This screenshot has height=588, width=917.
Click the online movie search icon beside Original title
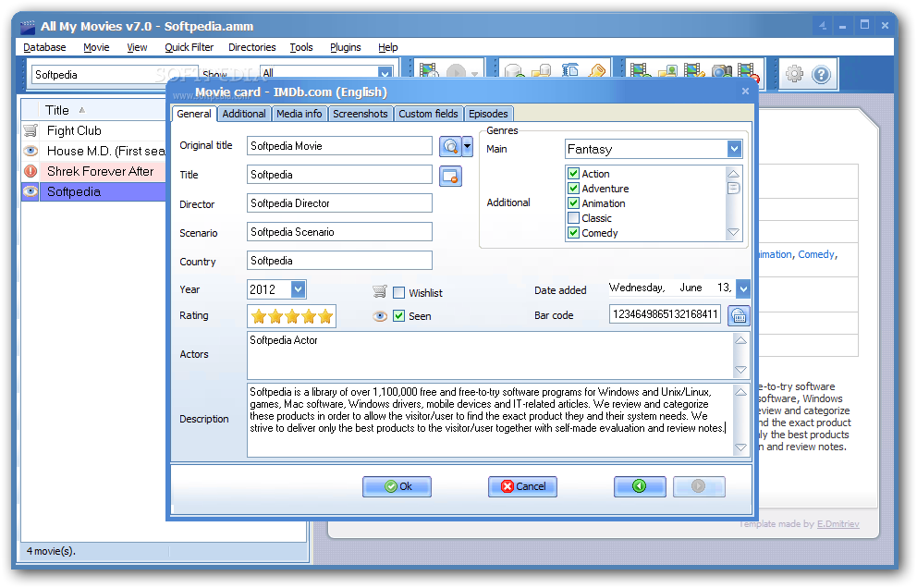point(450,146)
